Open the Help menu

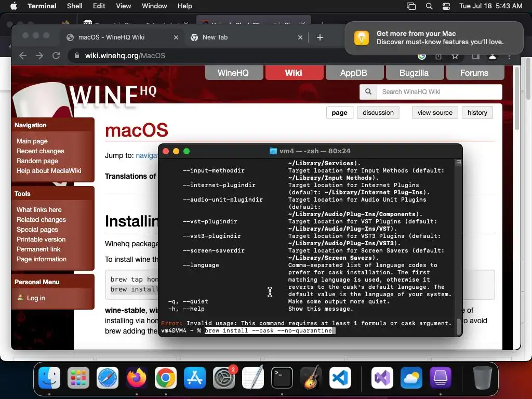click(x=184, y=6)
